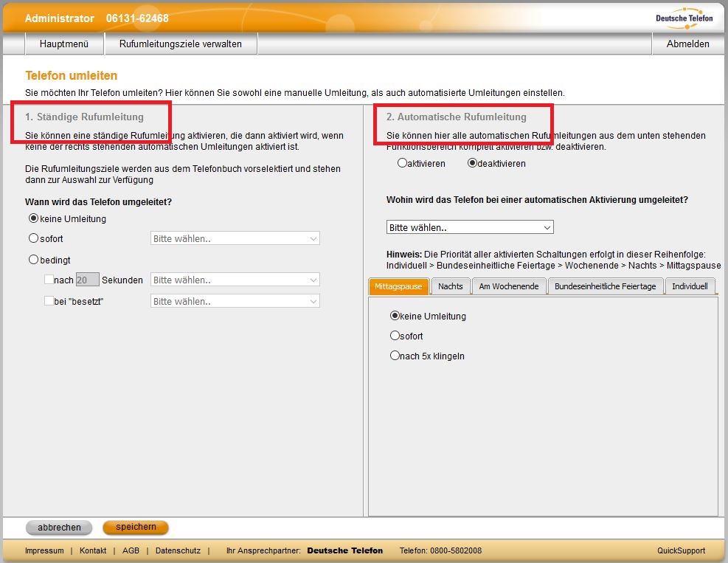Viewport: 728px width, 563px height.
Task: Go to Bundeseinheitliche Feiertage tab
Action: [x=605, y=286]
